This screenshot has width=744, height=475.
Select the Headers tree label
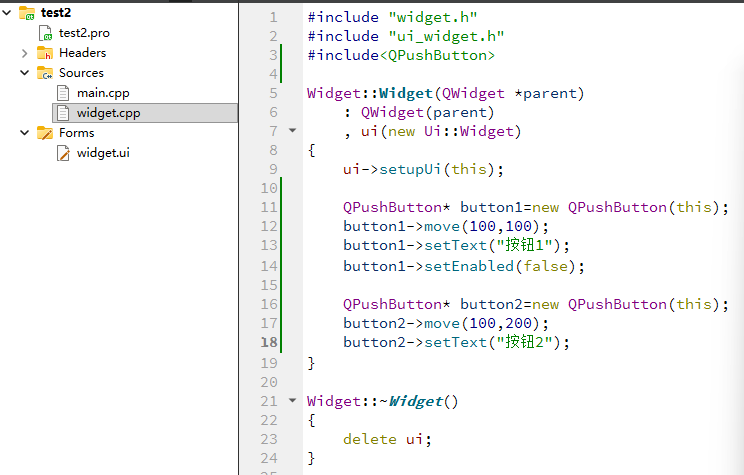(x=82, y=53)
